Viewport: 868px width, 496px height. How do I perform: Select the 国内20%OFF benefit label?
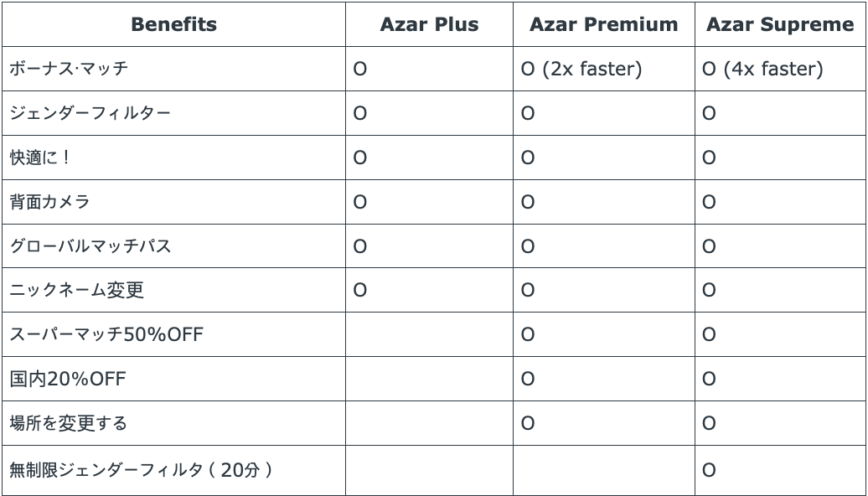pyautogui.click(x=67, y=379)
